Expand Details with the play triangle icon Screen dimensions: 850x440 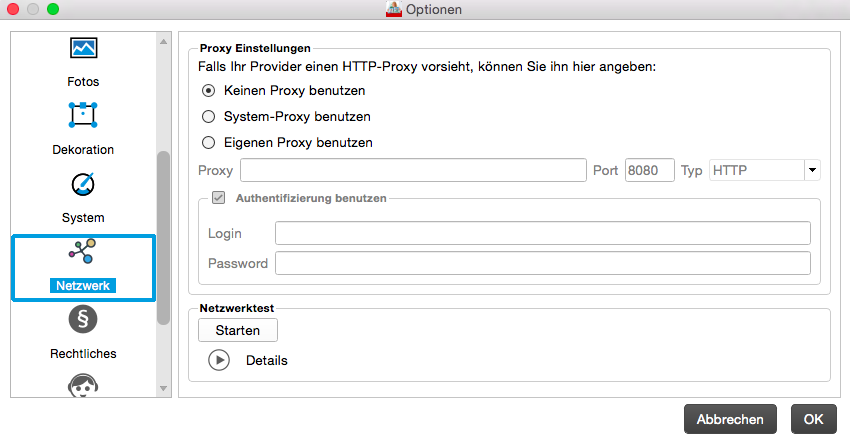pos(219,360)
